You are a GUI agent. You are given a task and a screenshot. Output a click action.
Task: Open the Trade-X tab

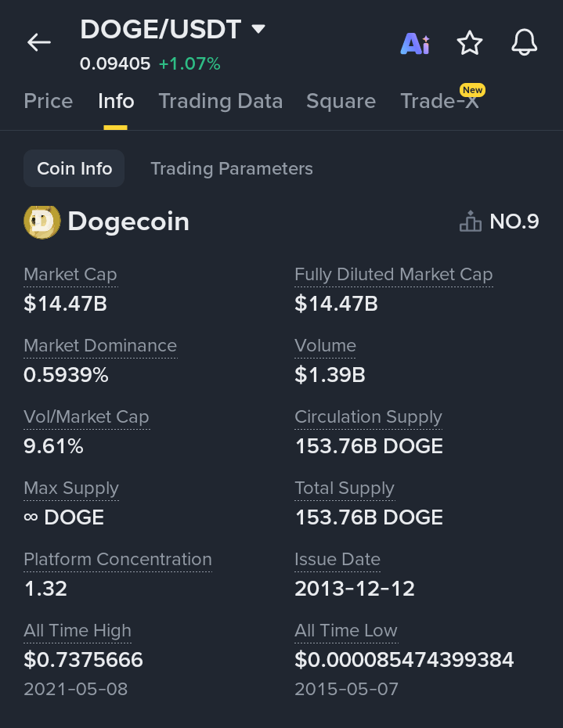pyautogui.click(x=439, y=101)
